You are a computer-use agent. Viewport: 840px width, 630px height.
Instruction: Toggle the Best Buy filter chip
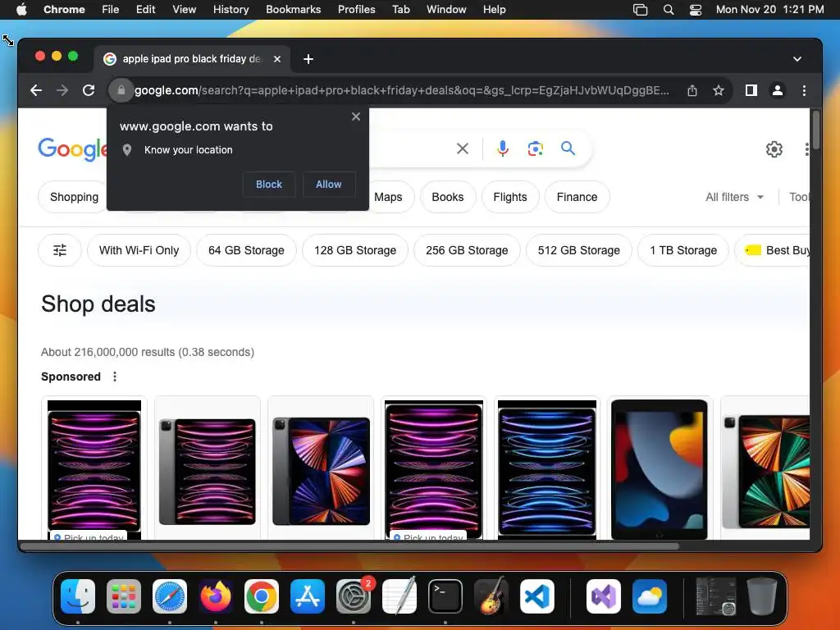click(x=772, y=250)
